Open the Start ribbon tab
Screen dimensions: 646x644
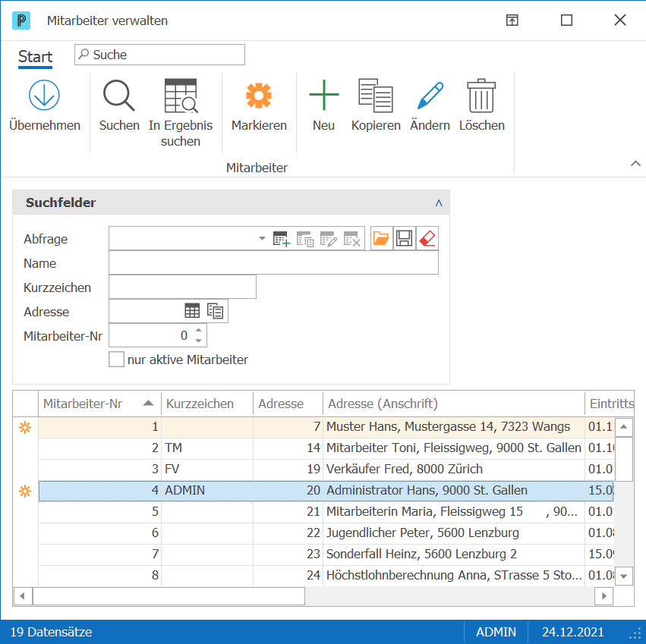click(x=36, y=57)
